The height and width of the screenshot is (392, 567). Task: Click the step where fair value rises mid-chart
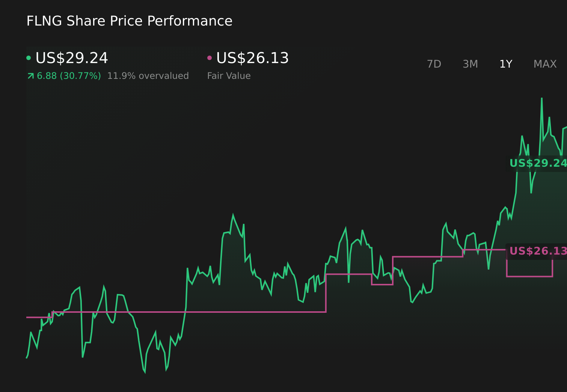326,294
